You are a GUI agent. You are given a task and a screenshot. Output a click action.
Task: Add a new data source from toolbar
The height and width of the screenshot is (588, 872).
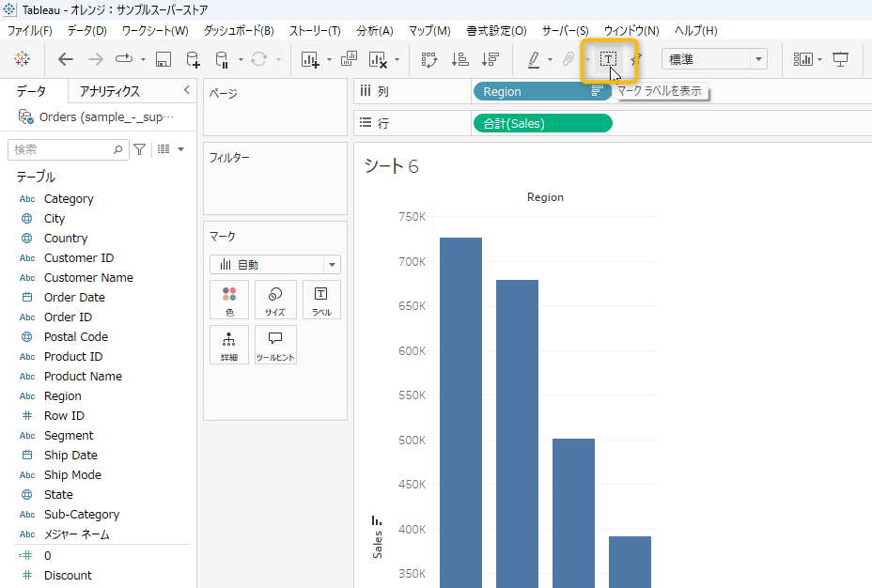(193, 59)
